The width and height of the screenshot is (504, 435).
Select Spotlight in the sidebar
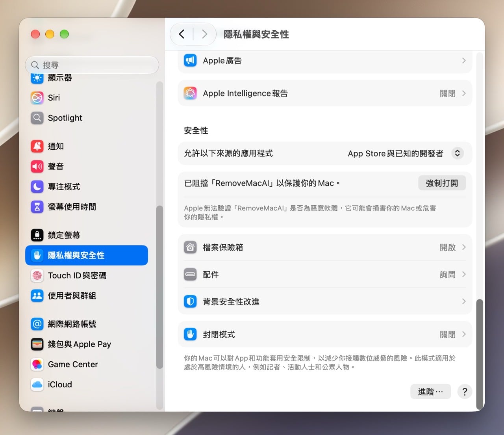click(x=87, y=118)
